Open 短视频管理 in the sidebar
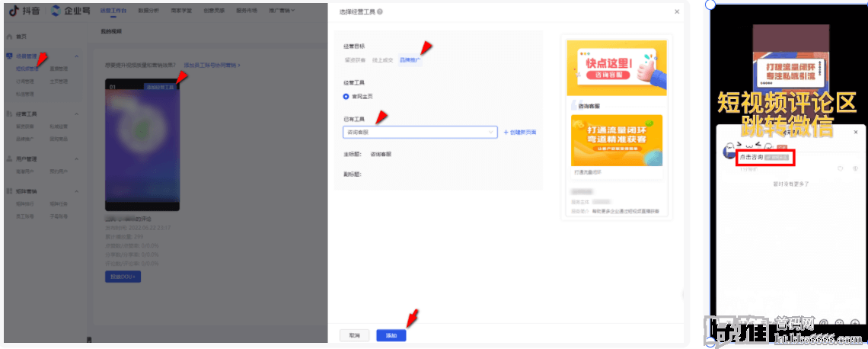 coord(27,68)
